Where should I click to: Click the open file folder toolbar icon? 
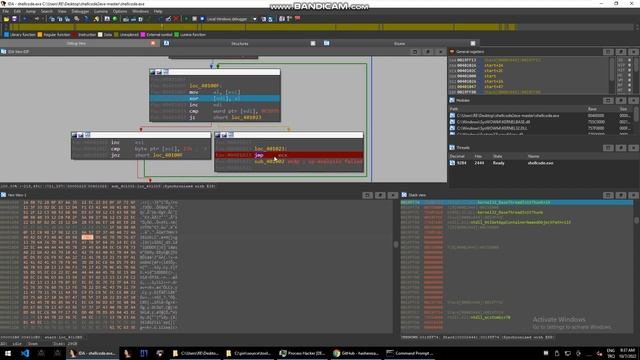(6, 19)
